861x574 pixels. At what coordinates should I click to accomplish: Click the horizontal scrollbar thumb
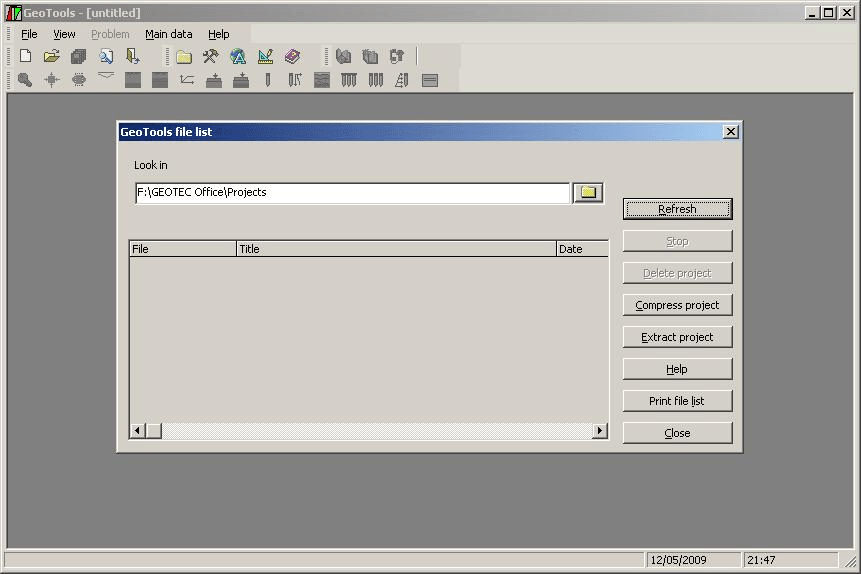pyautogui.click(x=154, y=431)
